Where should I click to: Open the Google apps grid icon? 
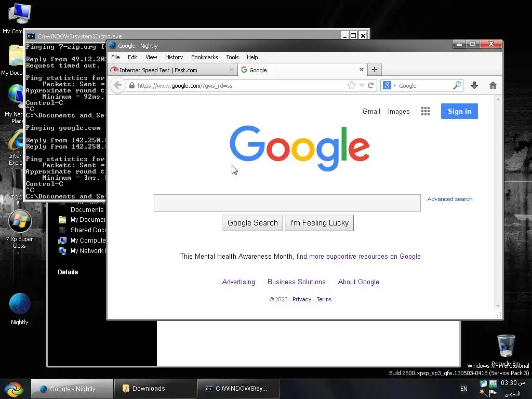425,111
